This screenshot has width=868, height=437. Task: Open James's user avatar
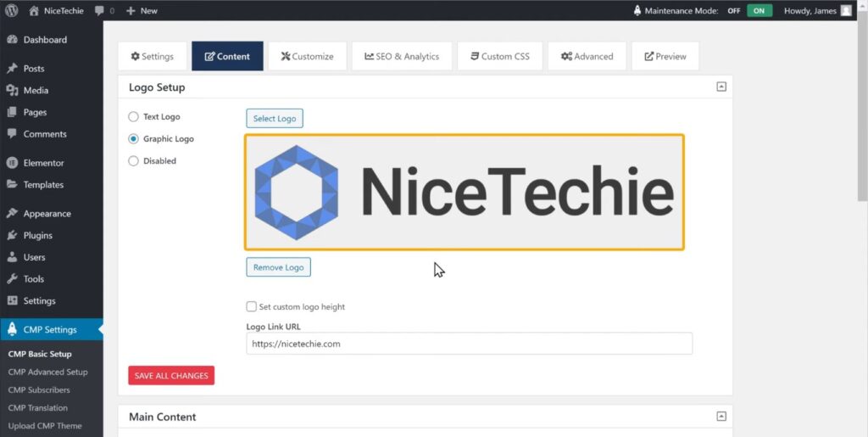846,10
